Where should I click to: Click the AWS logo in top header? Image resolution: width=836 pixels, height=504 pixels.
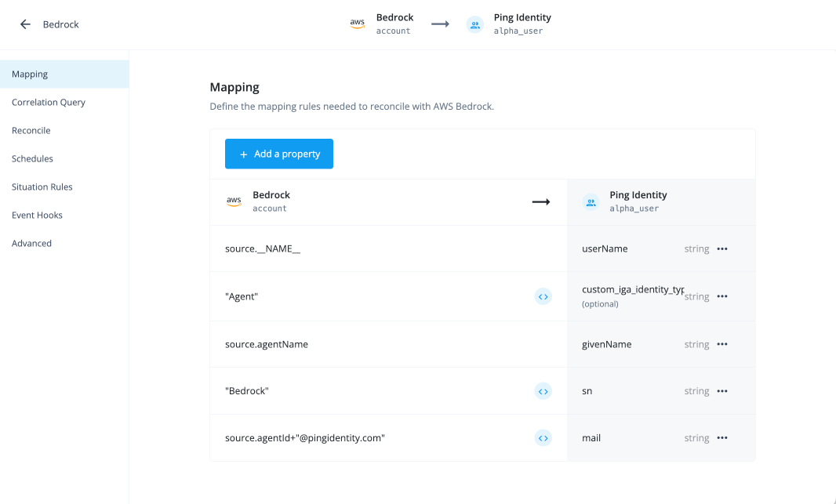tap(357, 24)
